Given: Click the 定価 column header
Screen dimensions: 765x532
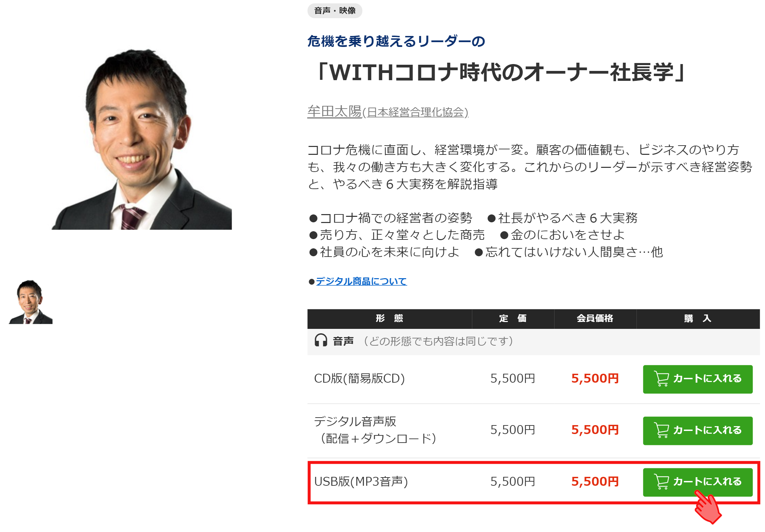Looking at the screenshot, I should 512,319.
